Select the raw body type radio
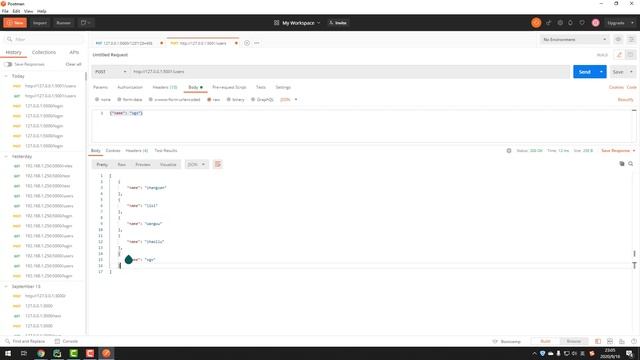This screenshot has width=640, height=360. pyautogui.click(x=209, y=100)
